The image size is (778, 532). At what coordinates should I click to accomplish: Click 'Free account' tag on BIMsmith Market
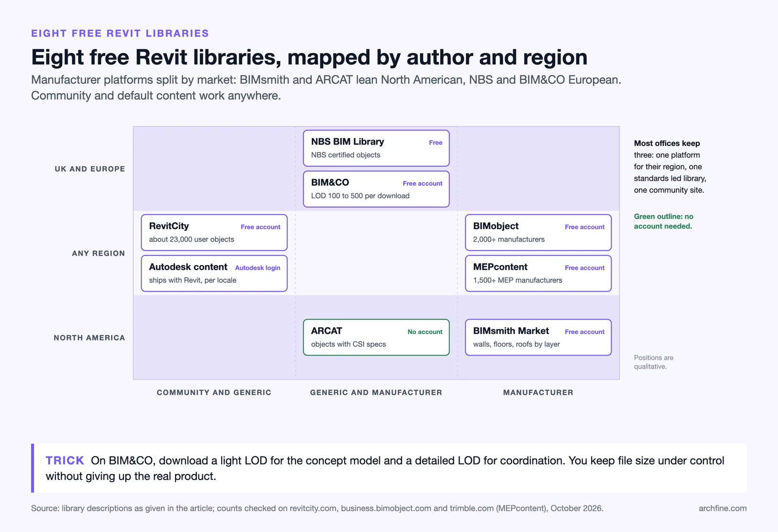pyautogui.click(x=584, y=332)
